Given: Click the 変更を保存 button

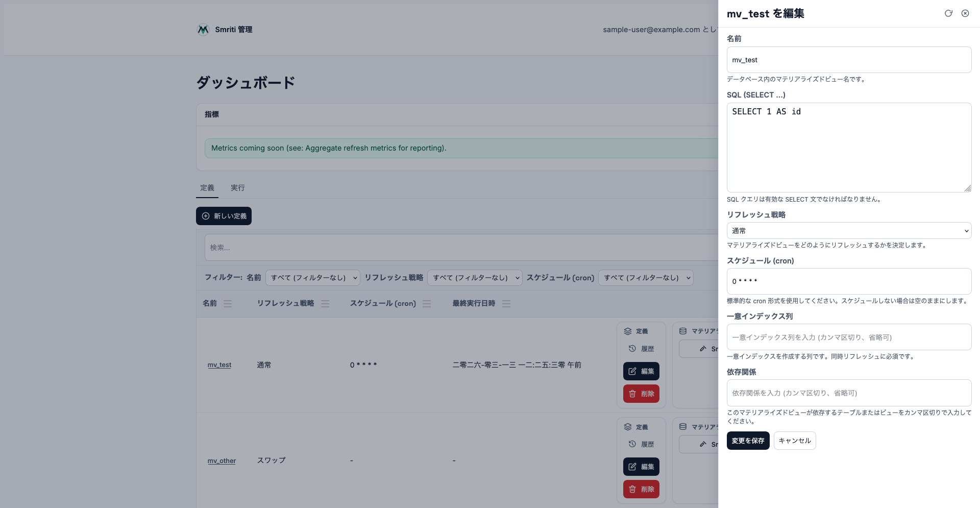Looking at the screenshot, I should (x=748, y=441).
